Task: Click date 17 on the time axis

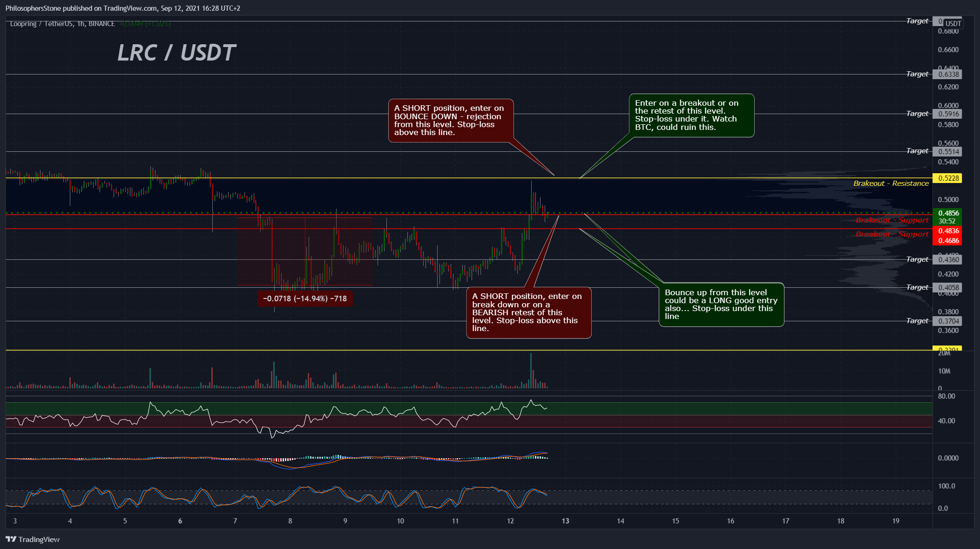Action: pyautogui.click(x=786, y=521)
